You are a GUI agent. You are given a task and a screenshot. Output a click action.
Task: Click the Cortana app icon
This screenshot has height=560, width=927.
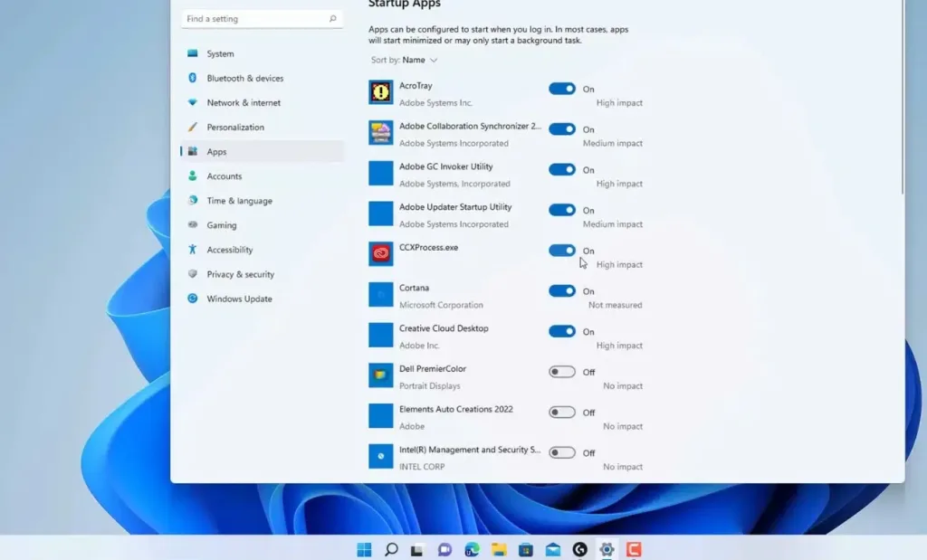coord(379,294)
